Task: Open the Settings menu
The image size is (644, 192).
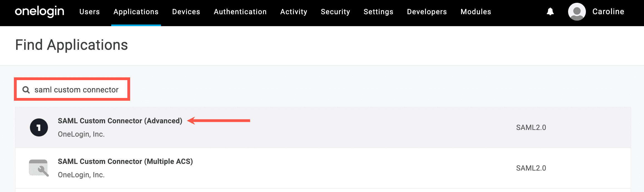Action: point(378,12)
